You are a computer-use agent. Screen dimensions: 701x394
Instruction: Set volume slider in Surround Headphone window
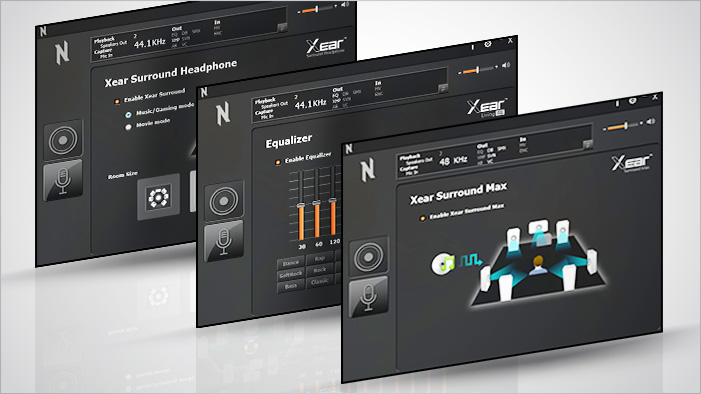[x=317, y=9]
